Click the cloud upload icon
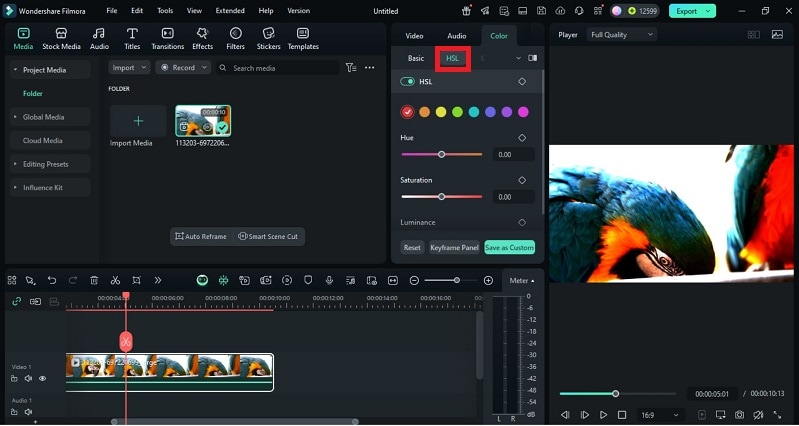The width and height of the screenshot is (799, 426). coord(560,11)
